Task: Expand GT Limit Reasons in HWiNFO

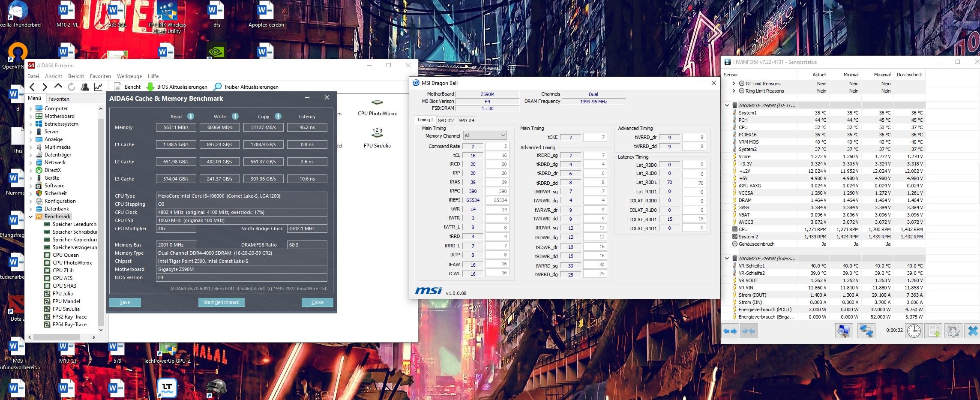Action: pos(734,84)
